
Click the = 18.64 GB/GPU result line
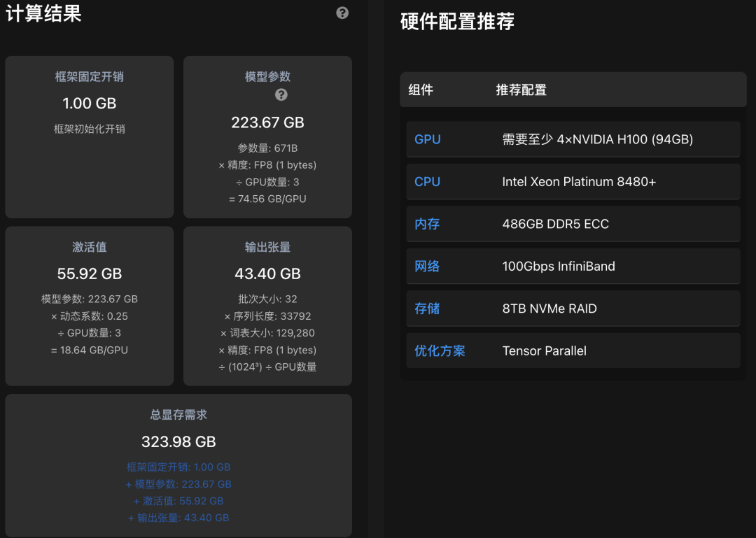tap(89, 350)
